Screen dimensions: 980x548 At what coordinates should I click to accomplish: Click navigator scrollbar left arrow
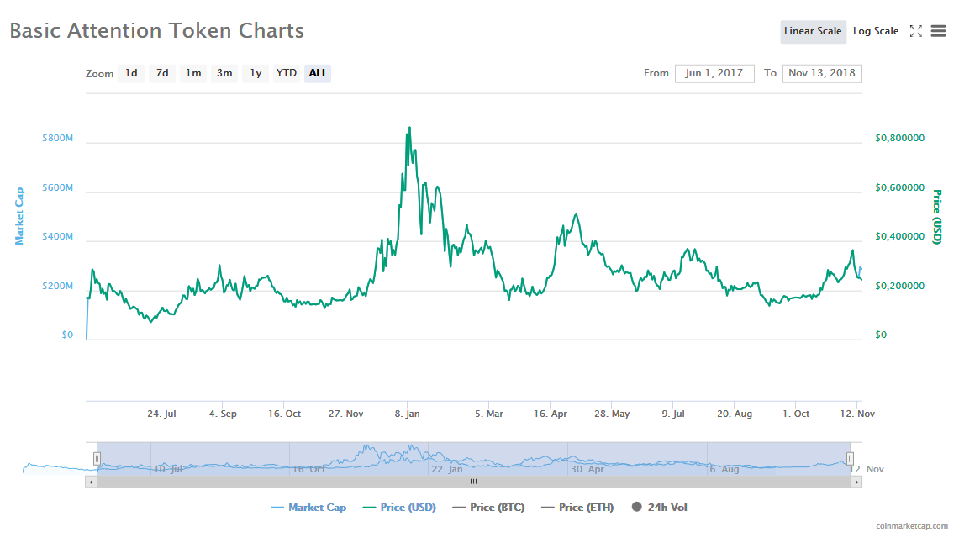(92, 482)
